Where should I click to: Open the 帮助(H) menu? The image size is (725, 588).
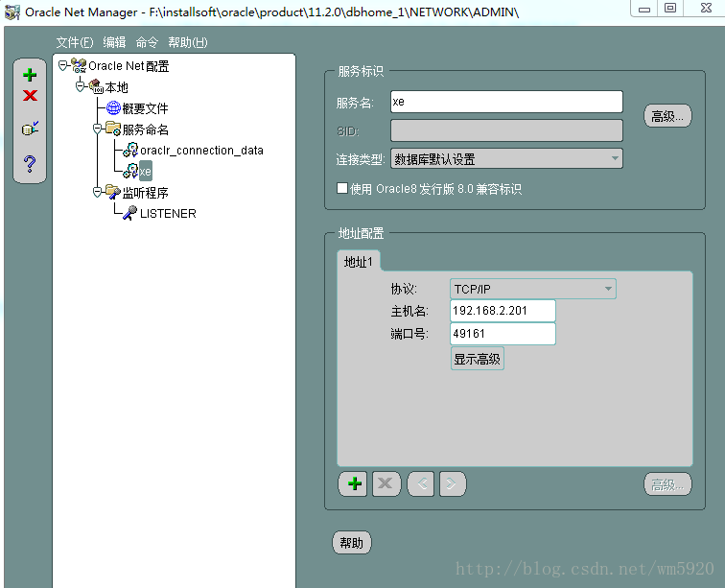[188, 42]
